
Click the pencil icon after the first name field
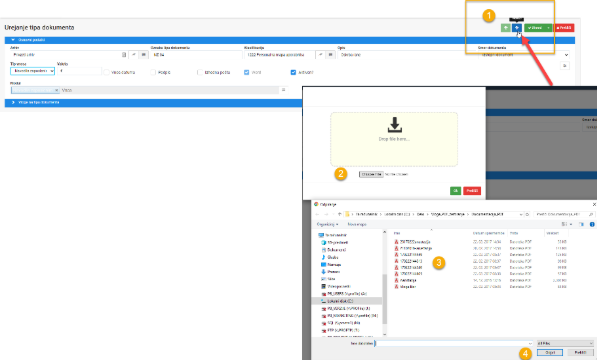pos(134,55)
